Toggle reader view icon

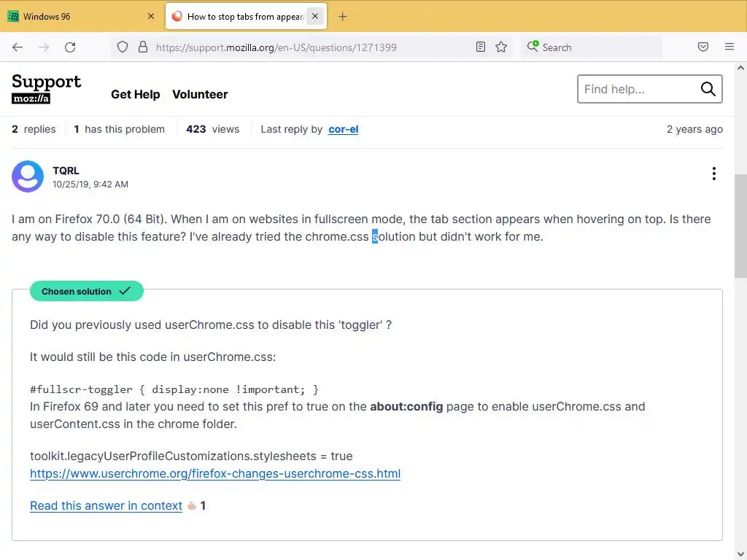(x=481, y=47)
